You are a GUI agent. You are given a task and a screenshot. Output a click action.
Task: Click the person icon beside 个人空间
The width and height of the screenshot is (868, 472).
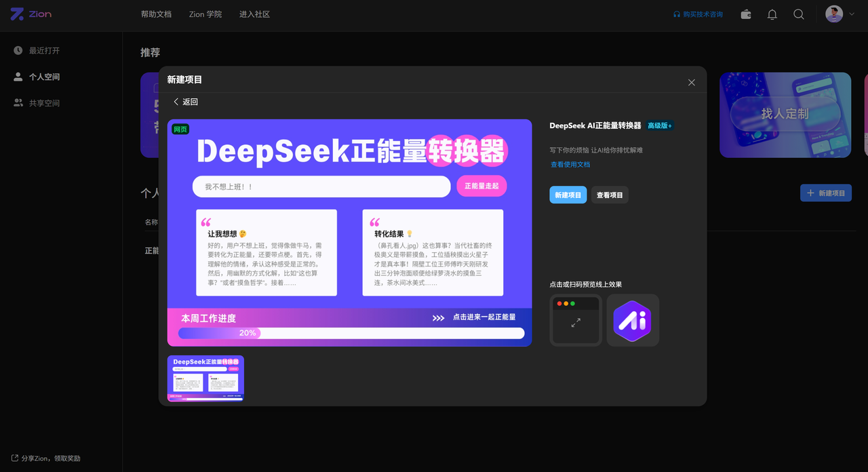18,77
